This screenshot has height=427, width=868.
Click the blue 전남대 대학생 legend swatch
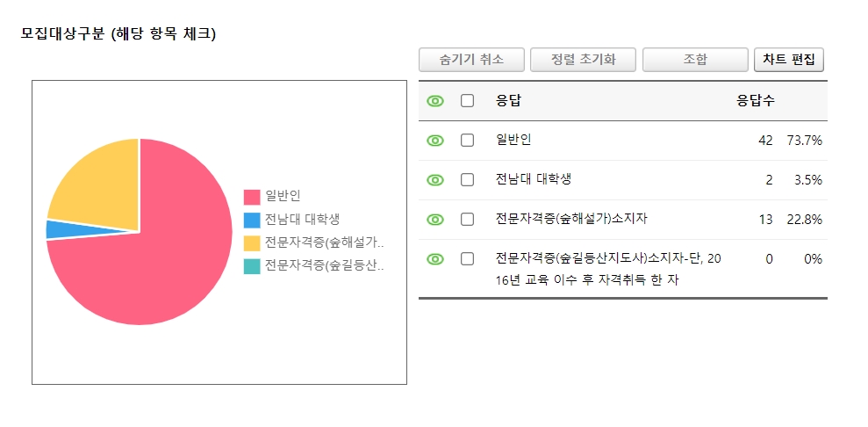252,220
